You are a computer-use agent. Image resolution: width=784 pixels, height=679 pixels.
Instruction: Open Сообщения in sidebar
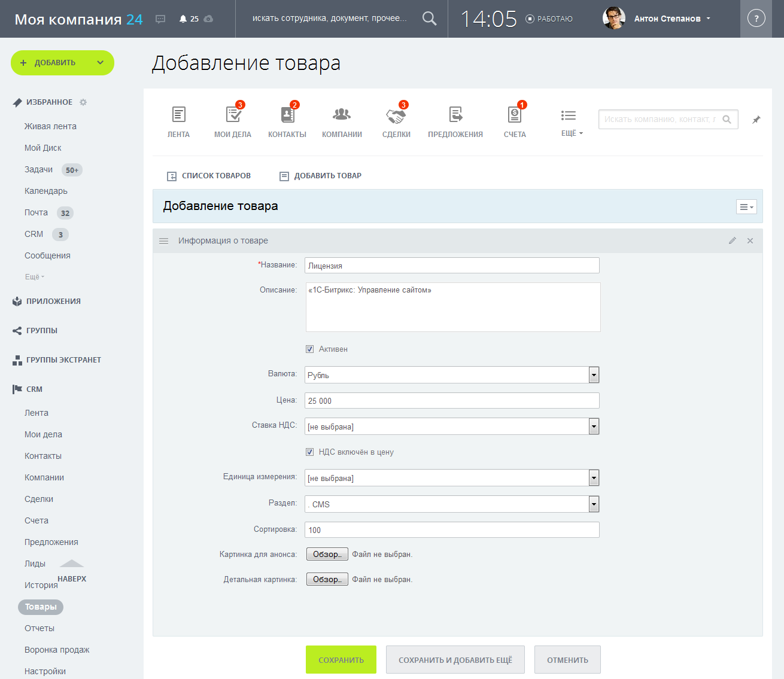47,255
